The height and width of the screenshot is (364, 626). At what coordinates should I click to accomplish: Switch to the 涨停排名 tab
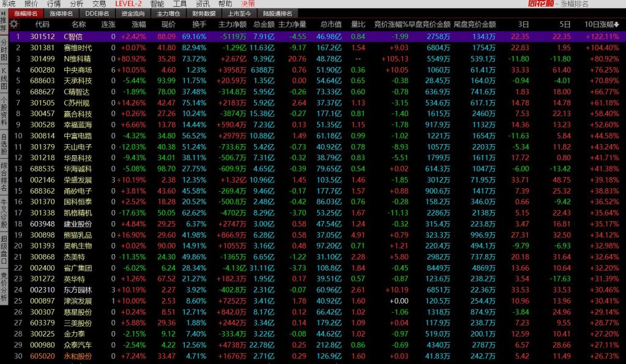coord(61,13)
